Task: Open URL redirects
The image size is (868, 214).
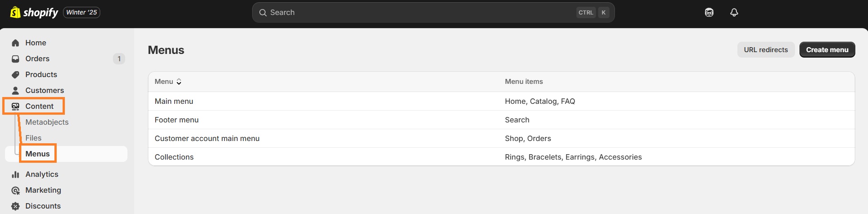Action: (x=766, y=50)
